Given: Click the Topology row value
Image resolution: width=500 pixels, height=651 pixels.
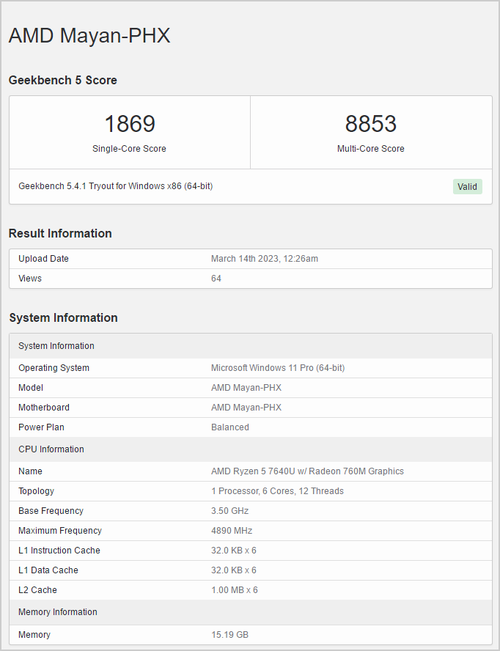Looking at the screenshot, I should 277,491.
